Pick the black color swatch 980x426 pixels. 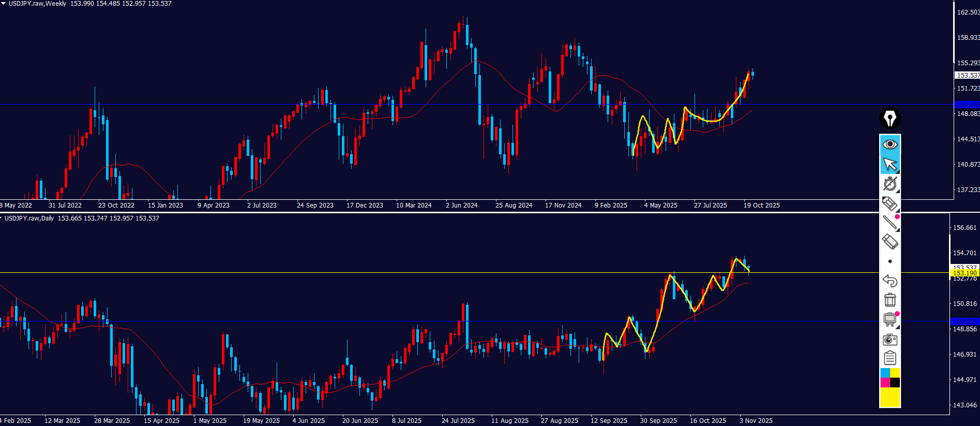click(895, 383)
